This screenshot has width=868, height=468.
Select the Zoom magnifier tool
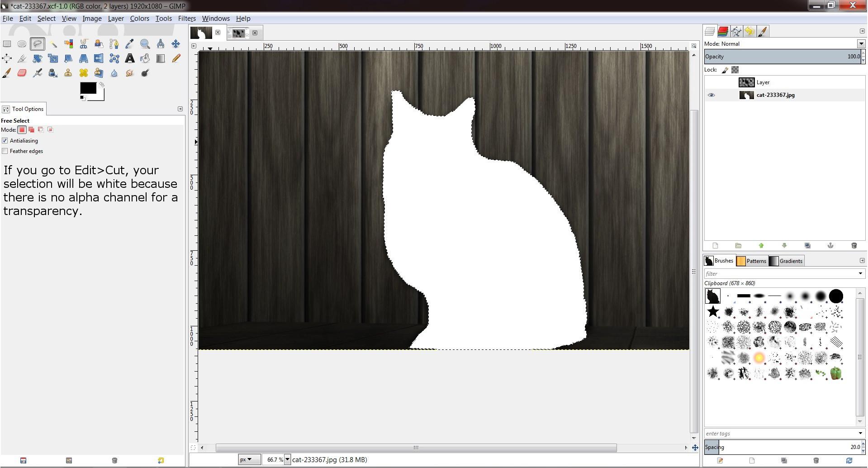tap(145, 44)
